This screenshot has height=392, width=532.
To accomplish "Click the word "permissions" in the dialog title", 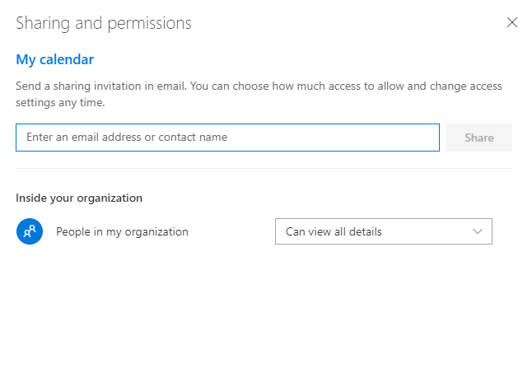I will 152,23.
